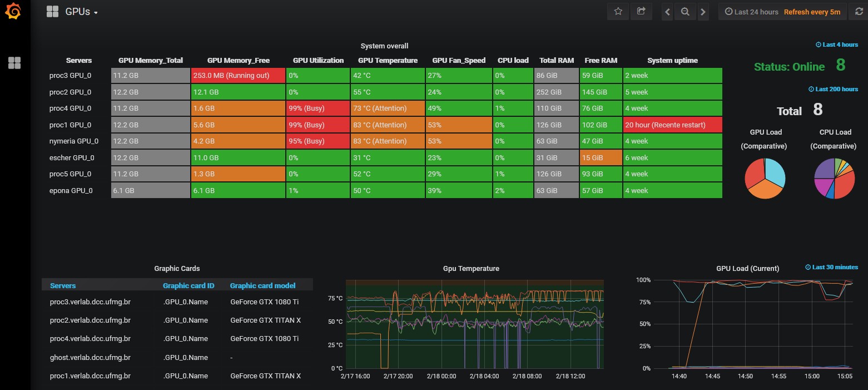Shift time range back with left arrow
The height and width of the screenshot is (390, 868).
coord(667,12)
